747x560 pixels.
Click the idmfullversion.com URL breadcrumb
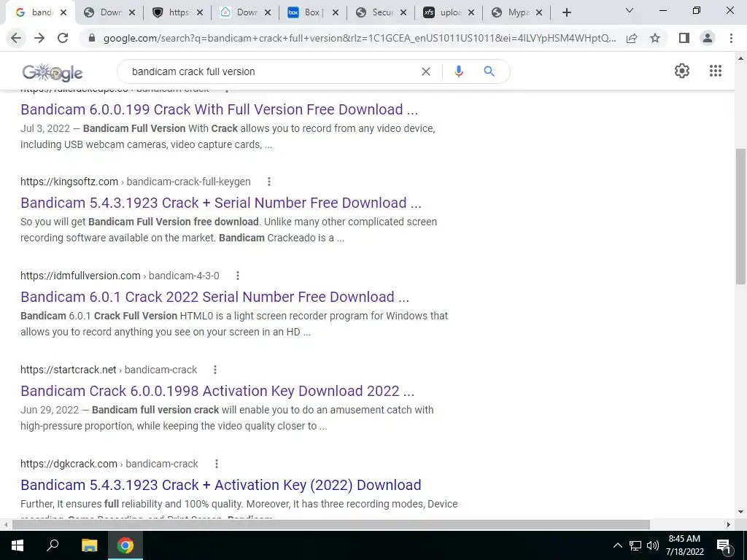pos(120,276)
